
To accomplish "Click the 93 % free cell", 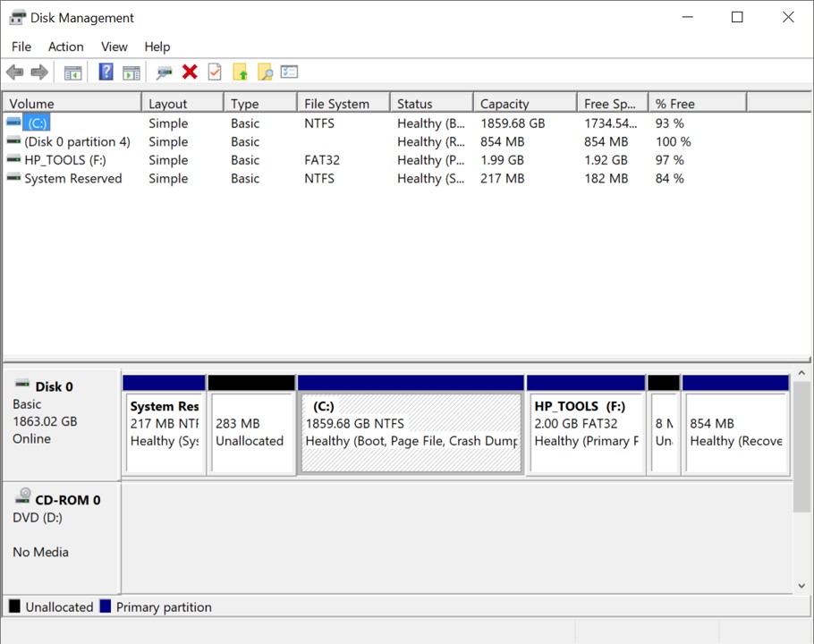I will coord(670,123).
